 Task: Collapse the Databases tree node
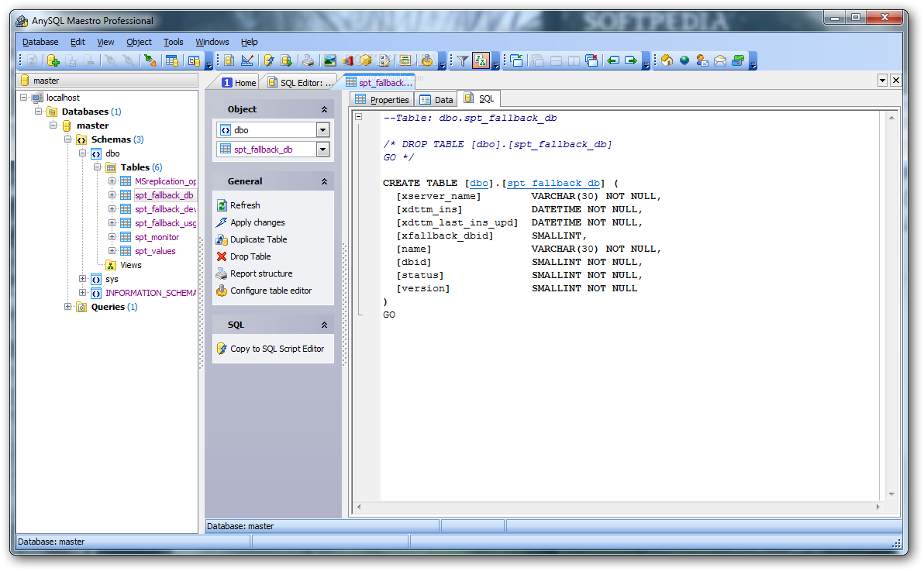[38, 112]
